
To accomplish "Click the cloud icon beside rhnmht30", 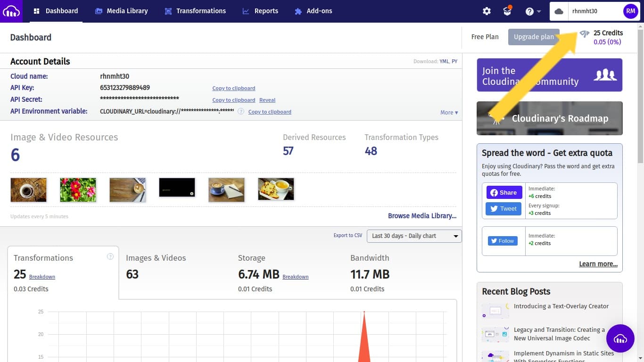I will (559, 11).
